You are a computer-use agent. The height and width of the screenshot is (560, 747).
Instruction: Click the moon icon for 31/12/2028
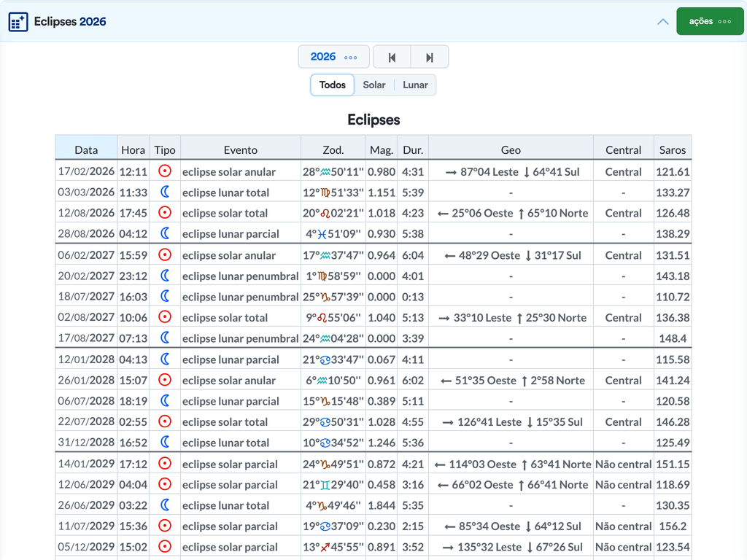click(x=165, y=442)
